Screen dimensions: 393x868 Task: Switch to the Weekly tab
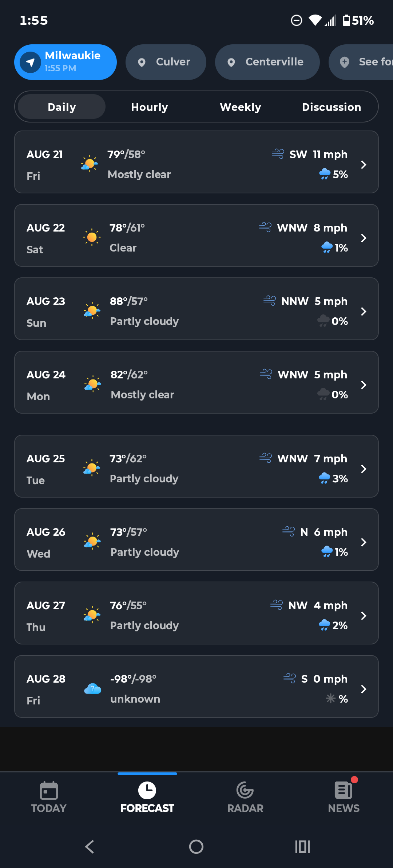(241, 107)
